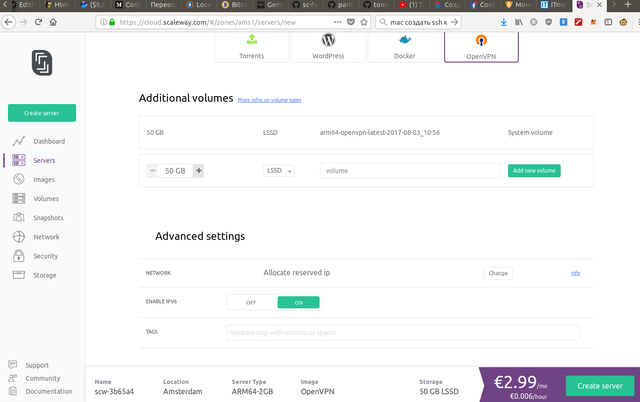Click the Support chat icon
This screenshot has height=402, width=640.
[13, 364]
